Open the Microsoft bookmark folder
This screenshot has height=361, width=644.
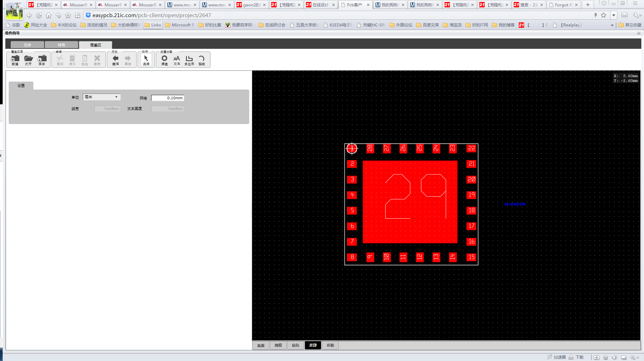[x=180, y=25]
